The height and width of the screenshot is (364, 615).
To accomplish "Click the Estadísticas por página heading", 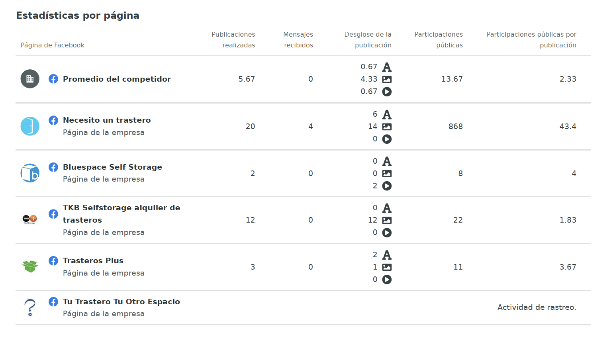I will [x=78, y=16].
